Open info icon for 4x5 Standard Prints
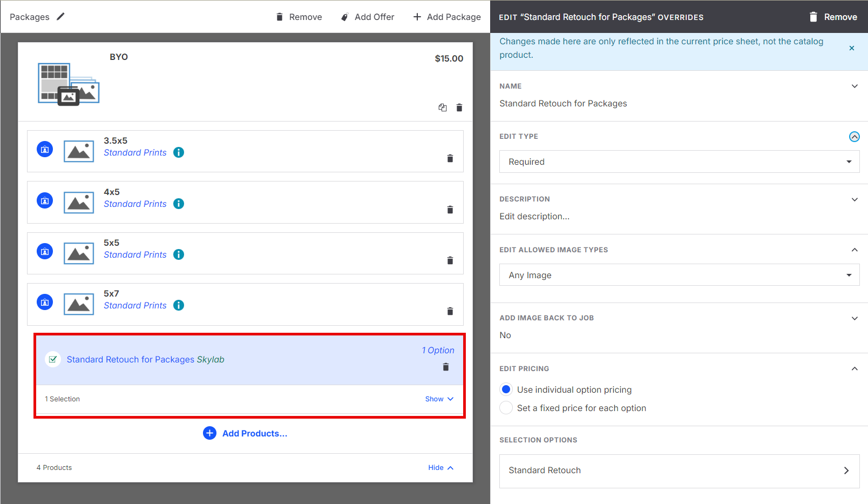Image resolution: width=868 pixels, height=504 pixels. [x=179, y=204]
